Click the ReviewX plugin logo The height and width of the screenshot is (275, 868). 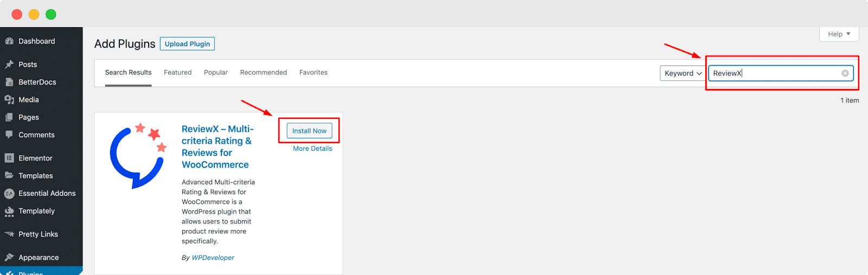click(x=138, y=156)
